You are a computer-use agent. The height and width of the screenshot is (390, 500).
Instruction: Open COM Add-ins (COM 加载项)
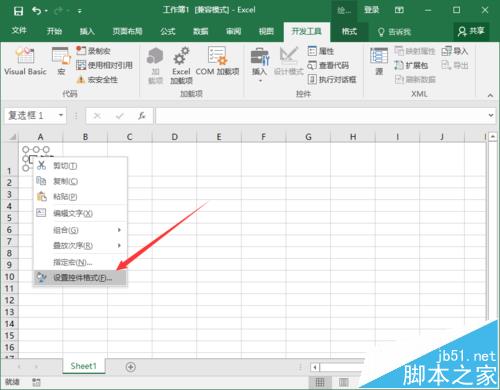click(x=217, y=61)
